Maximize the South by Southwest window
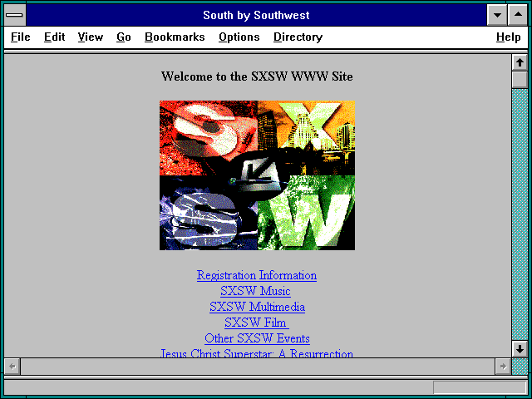 (518, 15)
